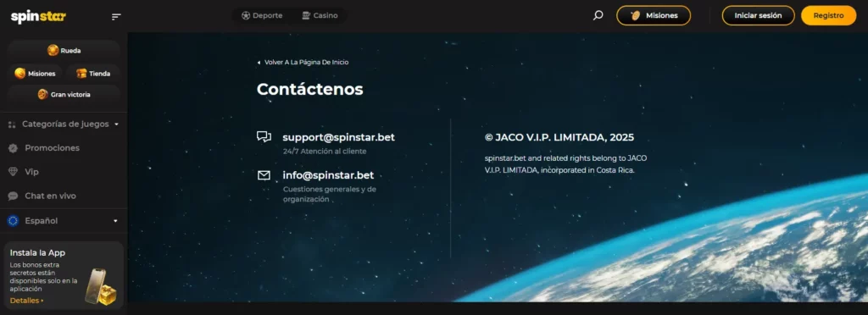
Task: Click Misiones button in header
Action: point(654,15)
